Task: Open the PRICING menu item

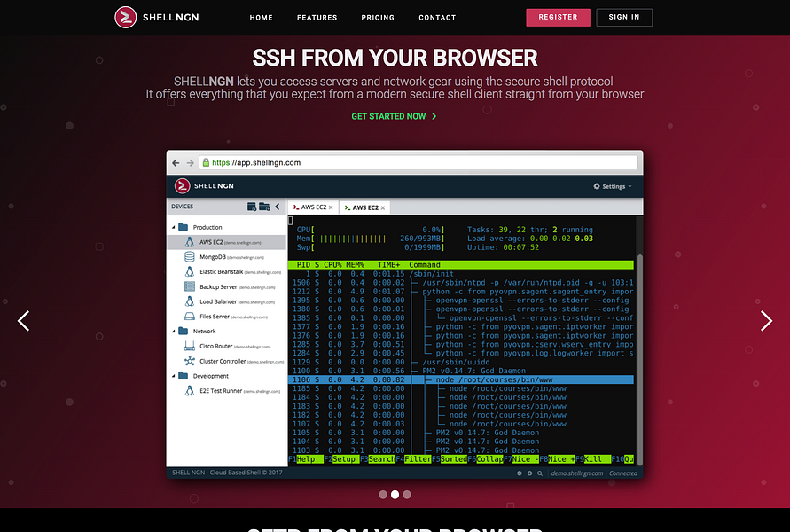Action: [378, 18]
